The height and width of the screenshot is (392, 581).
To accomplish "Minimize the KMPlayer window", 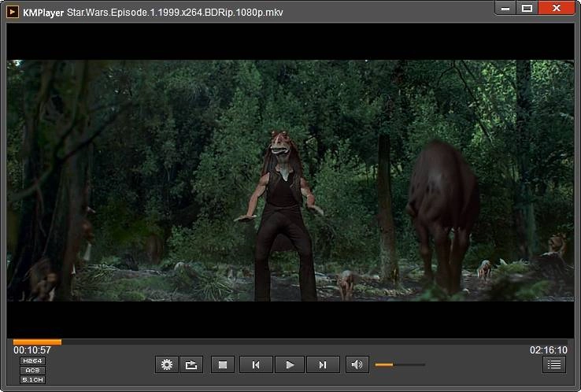I will pyautogui.click(x=505, y=8).
